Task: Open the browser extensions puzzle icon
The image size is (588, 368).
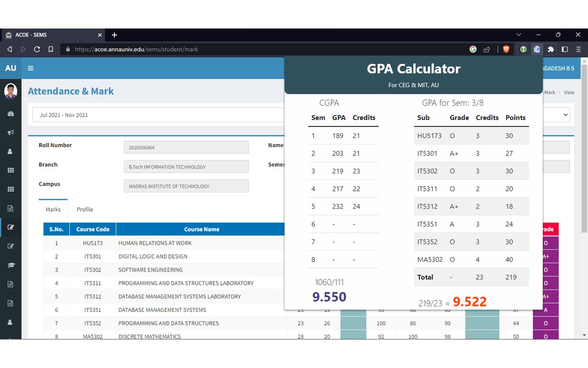Action: click(x=551, y=49)
